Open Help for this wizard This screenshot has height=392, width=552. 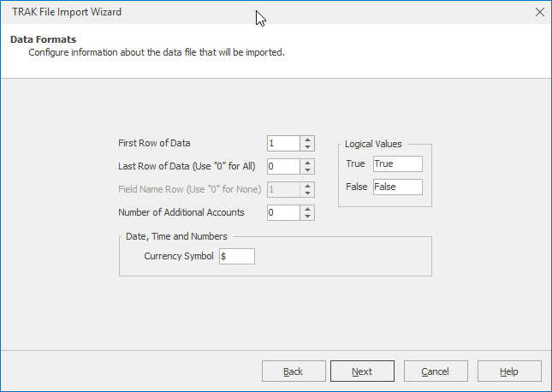[509, 371]
